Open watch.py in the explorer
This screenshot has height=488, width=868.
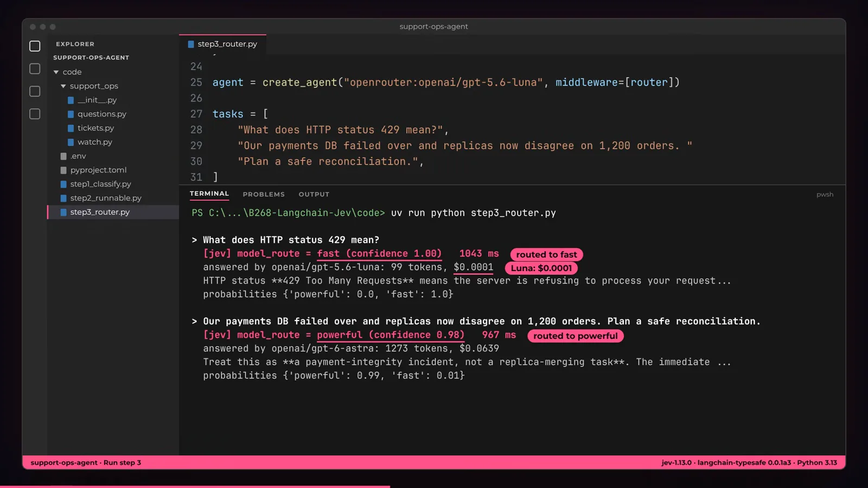(x=95, y=142)
